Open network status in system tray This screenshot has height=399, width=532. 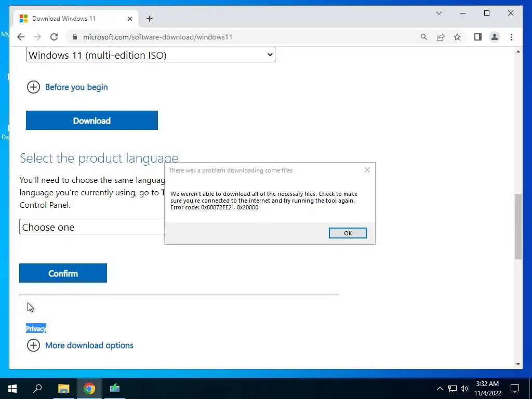453,389
